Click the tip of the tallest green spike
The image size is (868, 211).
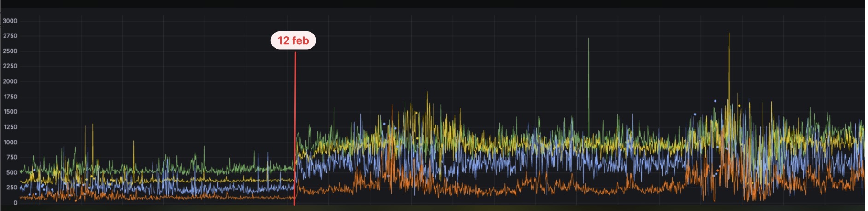pyautogui.click(x=588, y=39)
